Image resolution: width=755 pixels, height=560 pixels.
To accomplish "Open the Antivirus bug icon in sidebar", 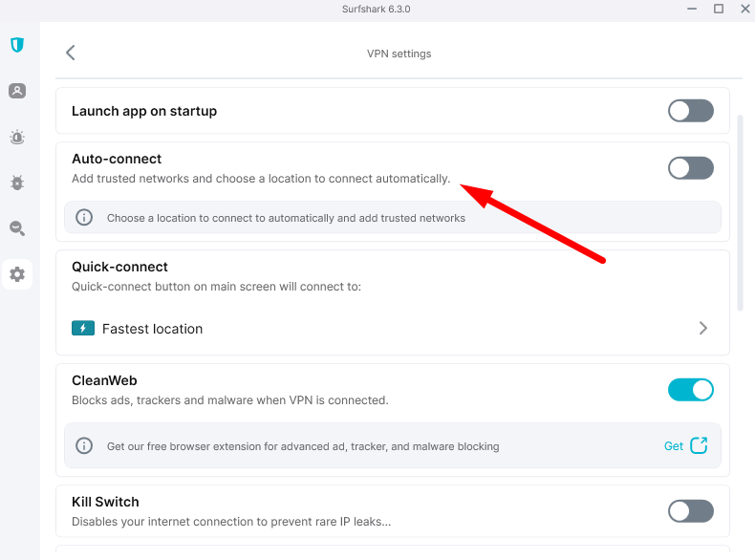I will [x=17, y=183].
